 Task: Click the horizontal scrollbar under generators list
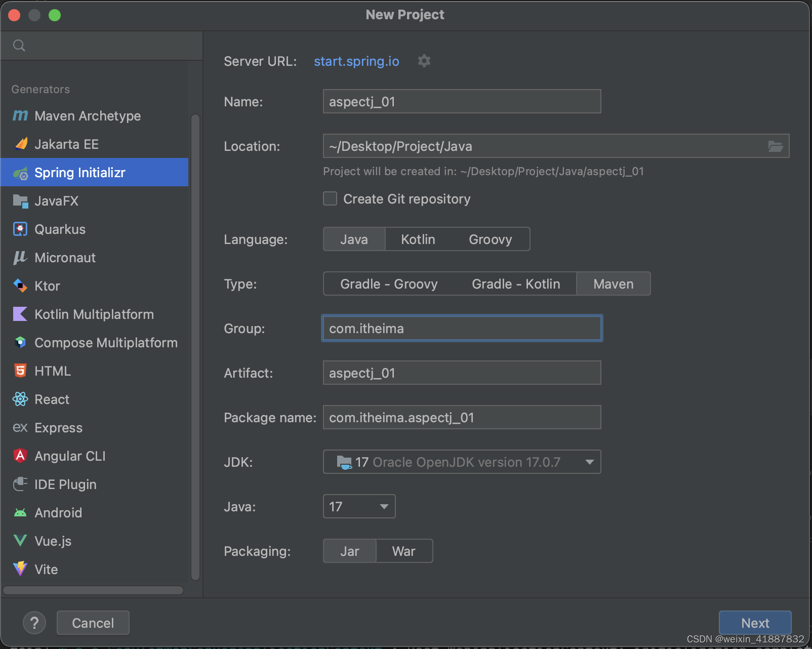click(x=93, y=590)
